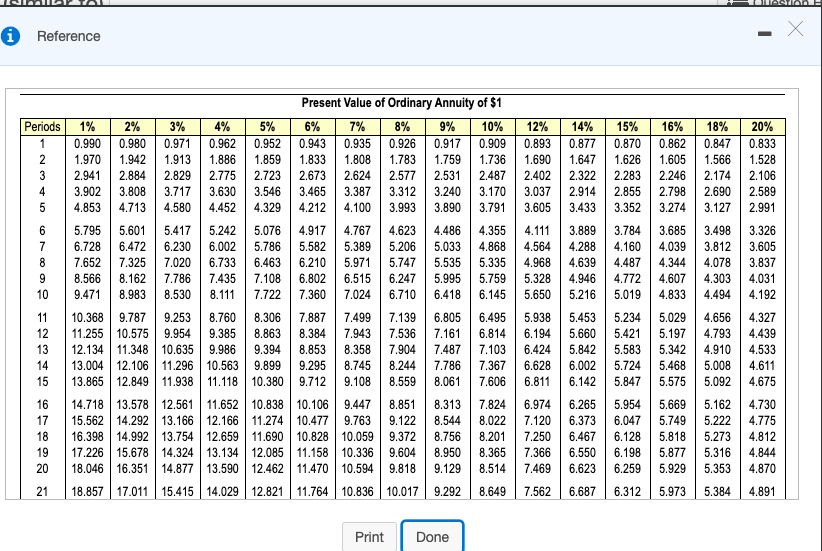Select value 7.606 in period 15 row

click(x=492, y=382)
